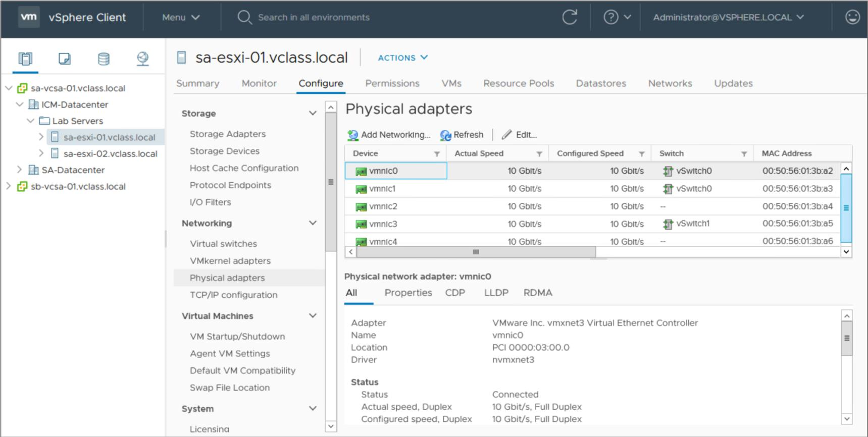The height and width of the screenshot is (437, 868).
Task: Open Swap File Location settings
Action: click(230, 388)
